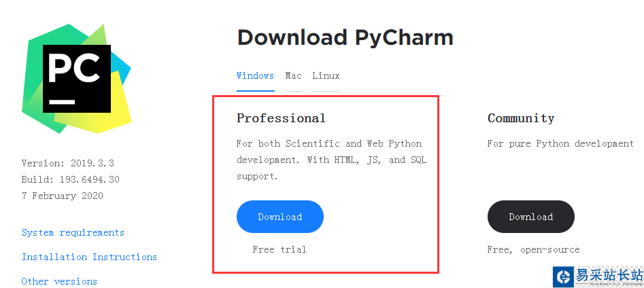
Task: View the Installation Instructions link
Action: 89,257
